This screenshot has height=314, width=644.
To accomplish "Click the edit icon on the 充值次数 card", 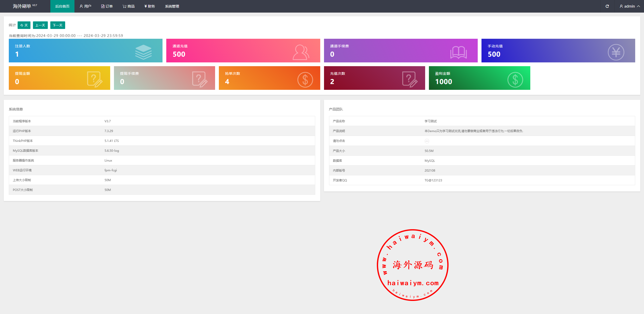I will coord(410,79).
